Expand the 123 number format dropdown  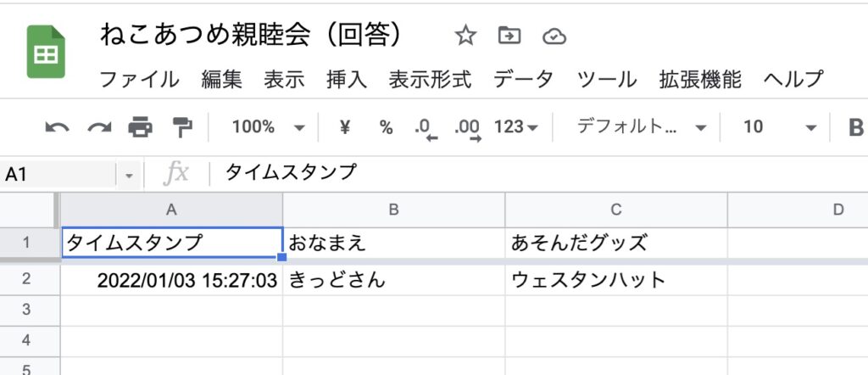(x=516, y=127)
